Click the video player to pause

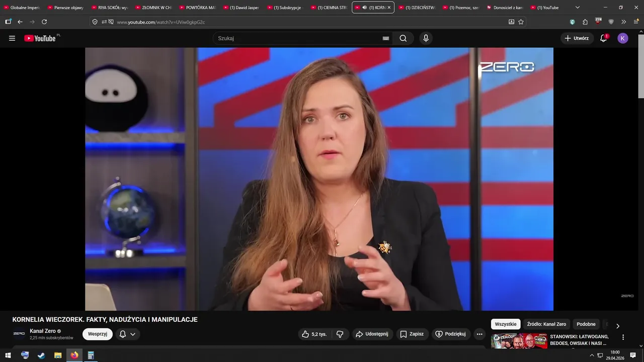[x=319, y=179]
